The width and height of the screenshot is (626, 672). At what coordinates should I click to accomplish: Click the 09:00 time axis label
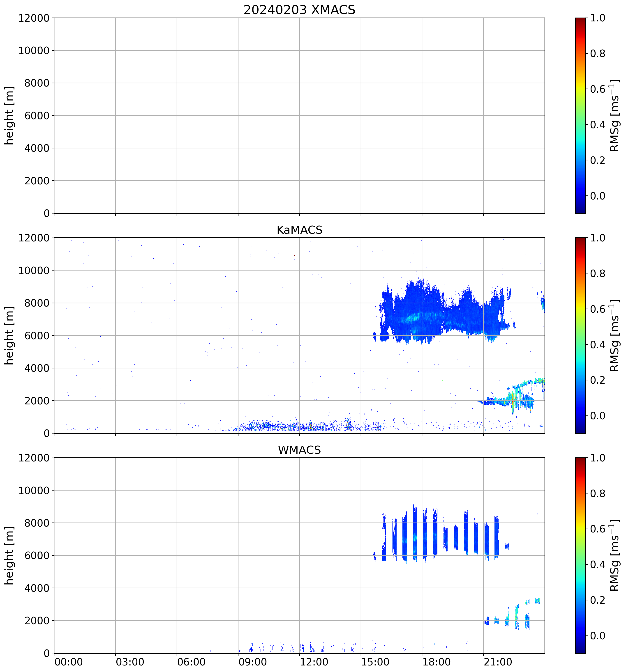(x=252, y=662)
